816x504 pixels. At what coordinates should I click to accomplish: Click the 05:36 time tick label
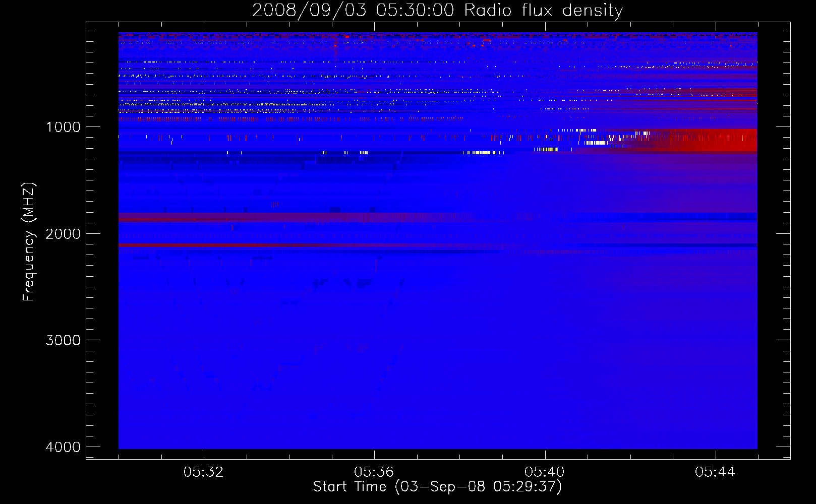click(x=374, y=472)
